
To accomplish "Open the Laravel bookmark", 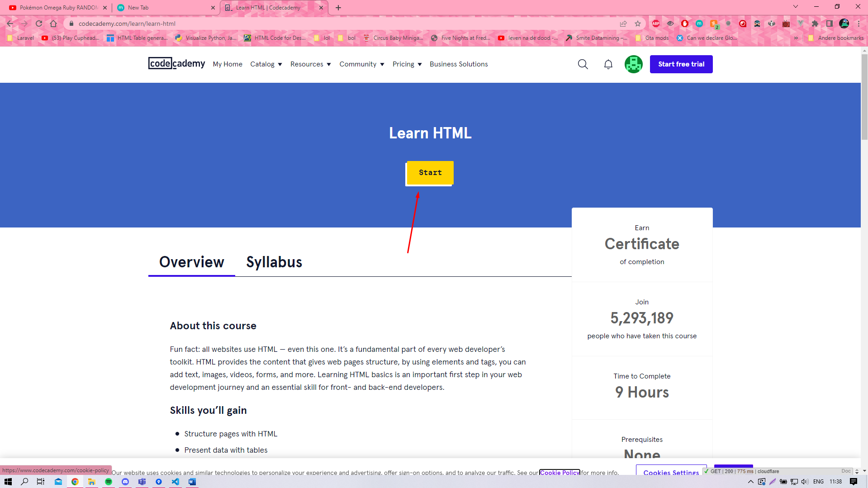I will [21, 38].
